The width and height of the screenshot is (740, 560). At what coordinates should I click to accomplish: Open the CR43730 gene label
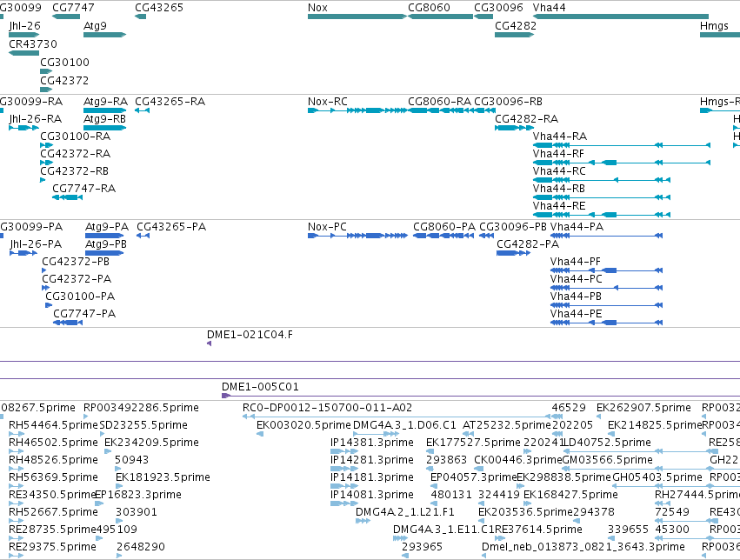coord(33,43)
